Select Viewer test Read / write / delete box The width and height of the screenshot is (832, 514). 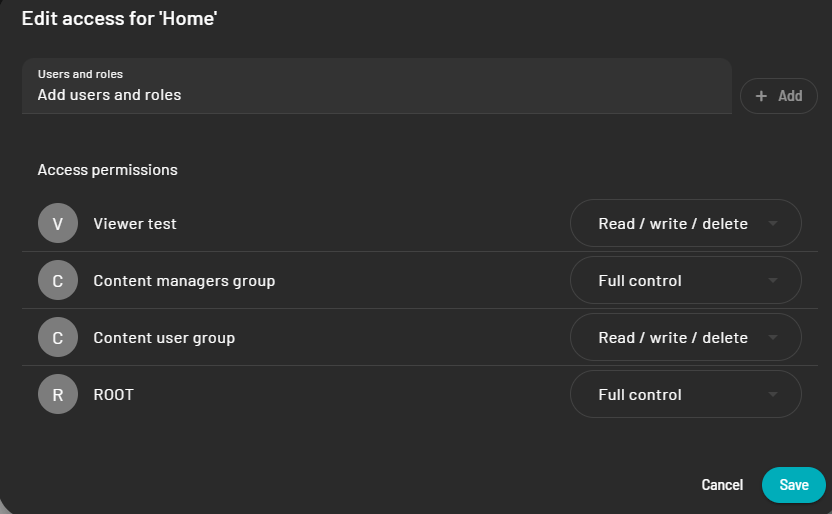click(686, 223)
